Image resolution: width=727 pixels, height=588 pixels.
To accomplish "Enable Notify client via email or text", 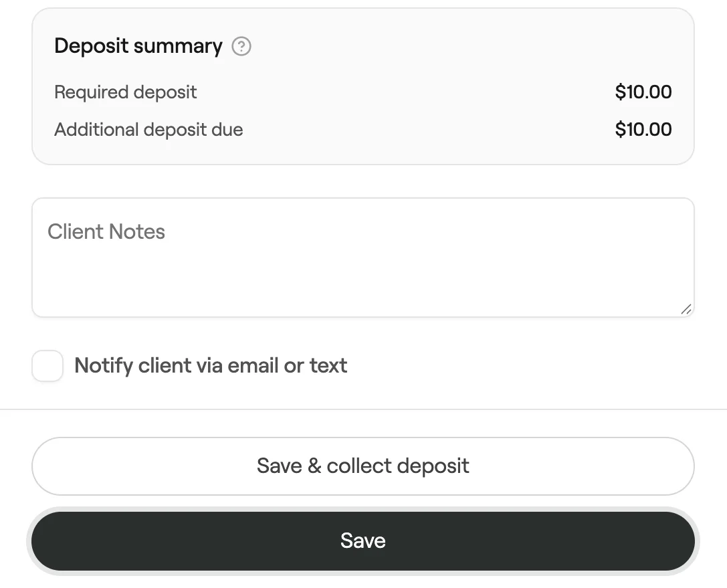I will coord(47,366).
